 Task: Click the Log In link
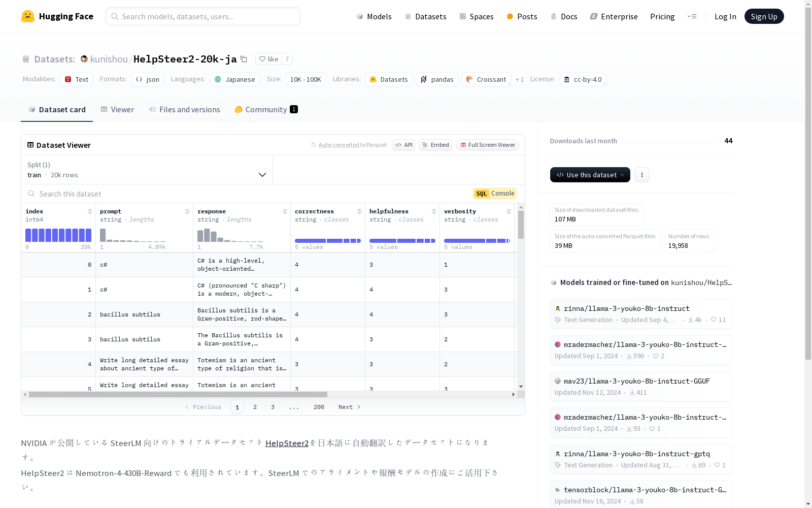click(725, 16)
